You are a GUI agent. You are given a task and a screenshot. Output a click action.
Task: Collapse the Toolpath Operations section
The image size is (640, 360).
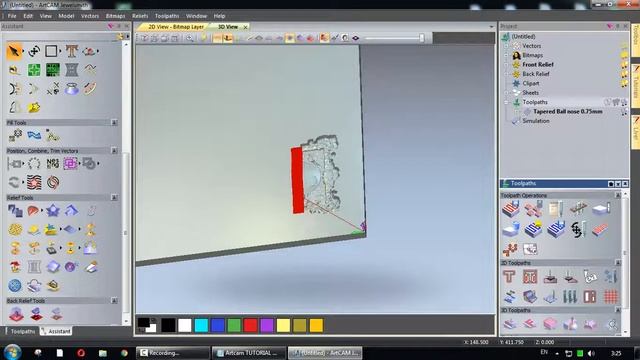click(618, 196)
